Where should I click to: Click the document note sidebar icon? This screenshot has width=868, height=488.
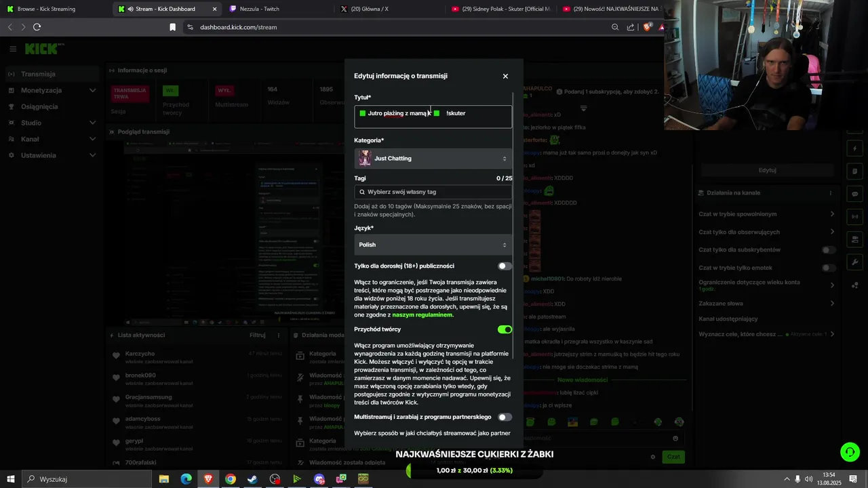[854, 171]
